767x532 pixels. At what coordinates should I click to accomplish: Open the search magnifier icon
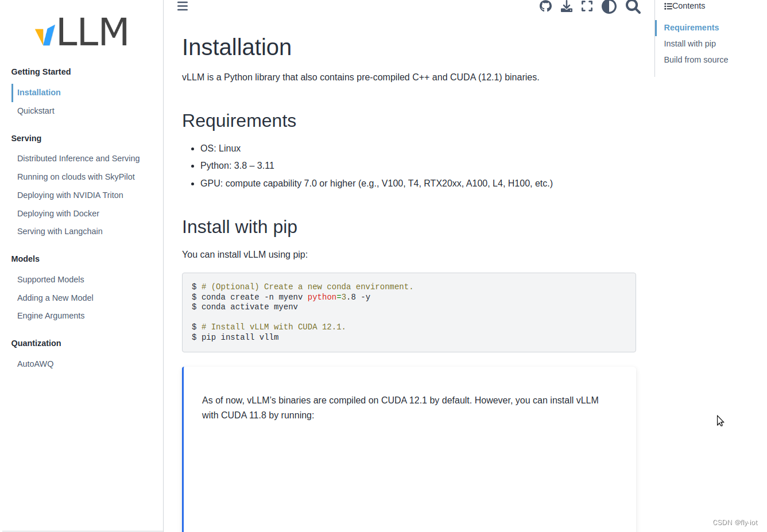point(633,6)
